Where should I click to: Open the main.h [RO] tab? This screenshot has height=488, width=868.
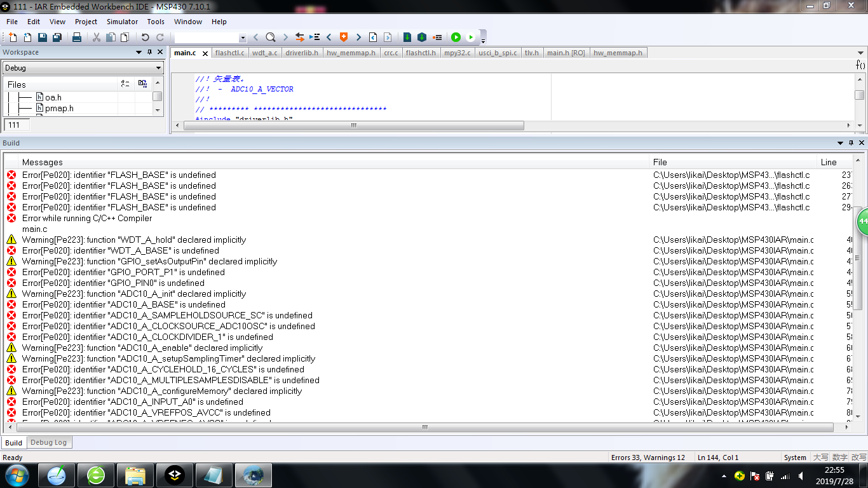tap(566, 53)
